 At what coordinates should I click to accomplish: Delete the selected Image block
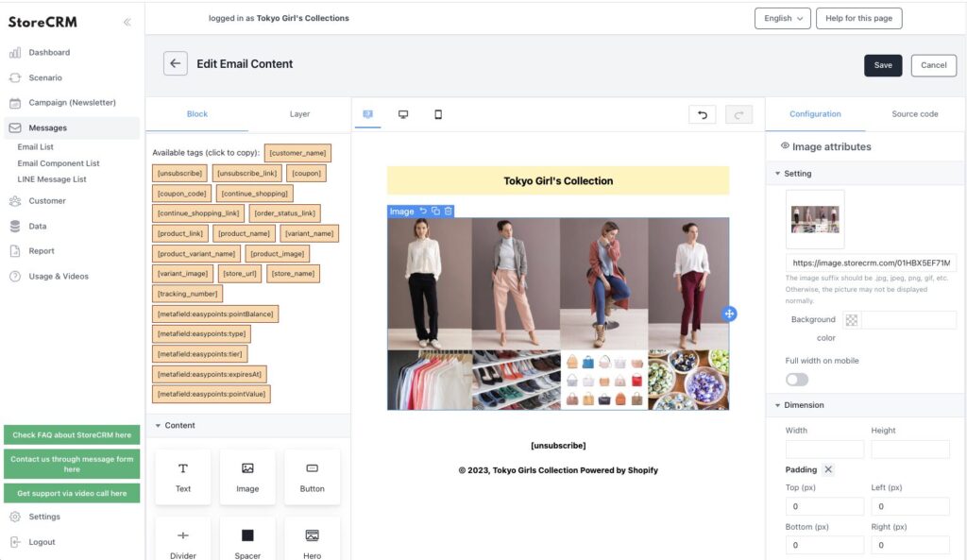coord(449,211)
